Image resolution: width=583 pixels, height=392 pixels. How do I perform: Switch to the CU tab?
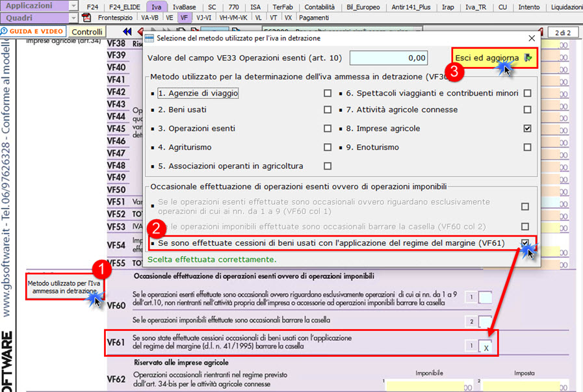[x=502, y=7]
